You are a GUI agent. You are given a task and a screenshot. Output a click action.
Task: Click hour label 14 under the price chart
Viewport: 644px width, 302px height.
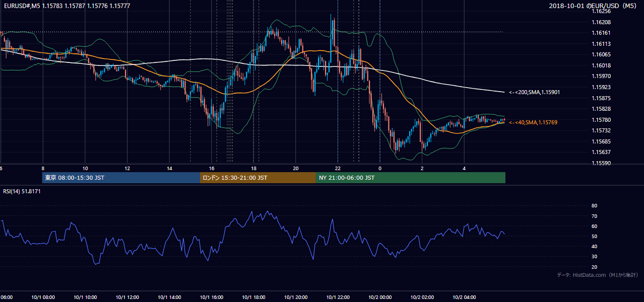pos(170,168)
